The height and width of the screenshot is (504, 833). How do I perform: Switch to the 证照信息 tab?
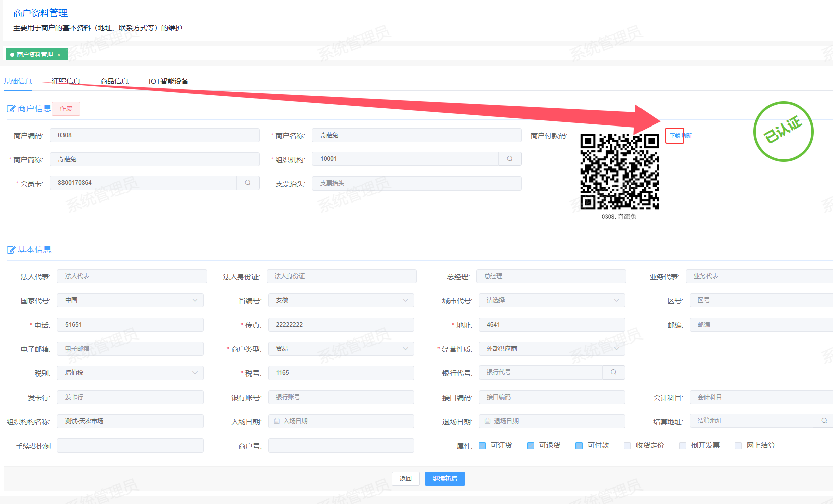click(x=66, y=81)
